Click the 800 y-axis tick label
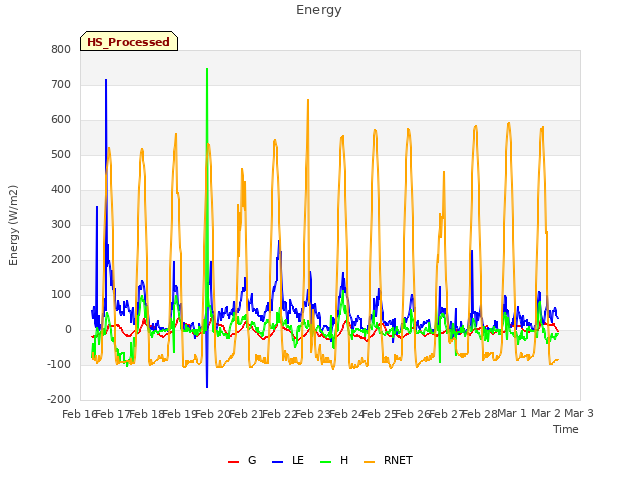The image size is (640, 480). tap(61, 49)
